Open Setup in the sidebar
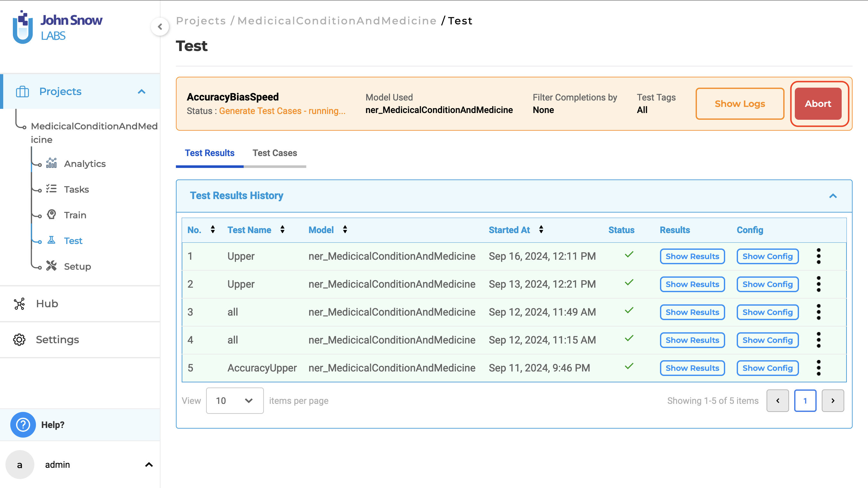Viewport: 868px width, 488px height. [77, 266]
